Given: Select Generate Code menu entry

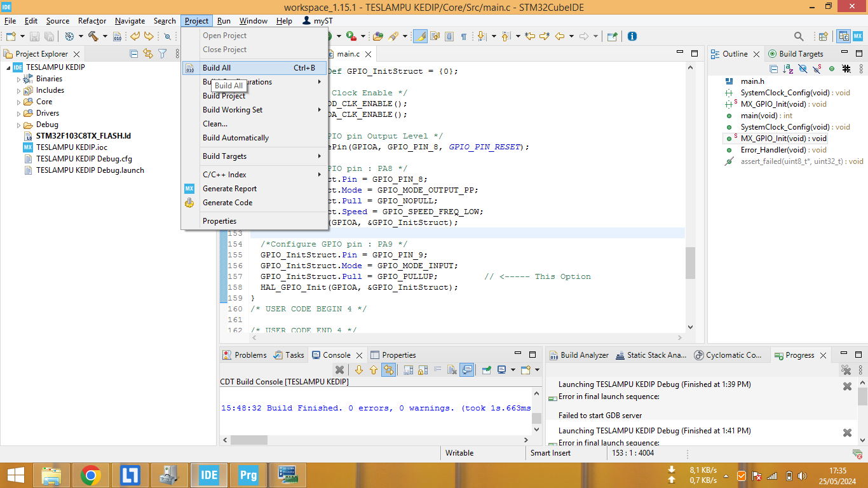Looking at the screenshot, I should tap(254, 203).
